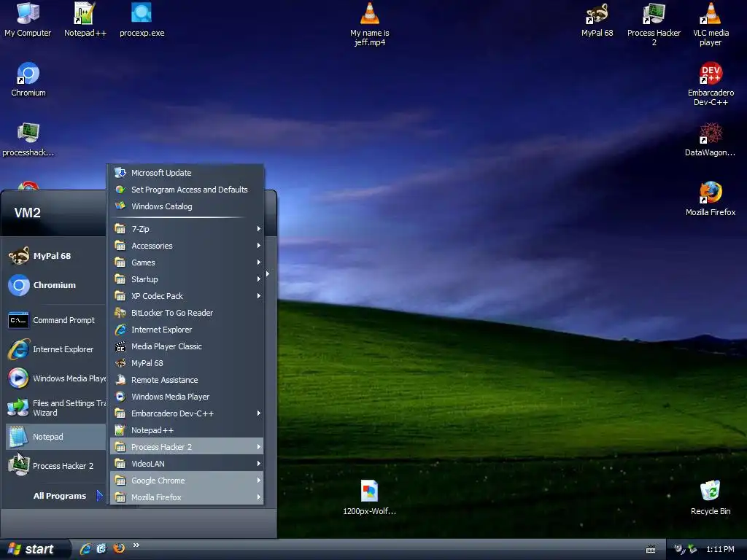Launch Internet Explorer from quick launch bar
Image resolution: width=747 pixels, height=560 pixels.
click(x=86, y=548)
